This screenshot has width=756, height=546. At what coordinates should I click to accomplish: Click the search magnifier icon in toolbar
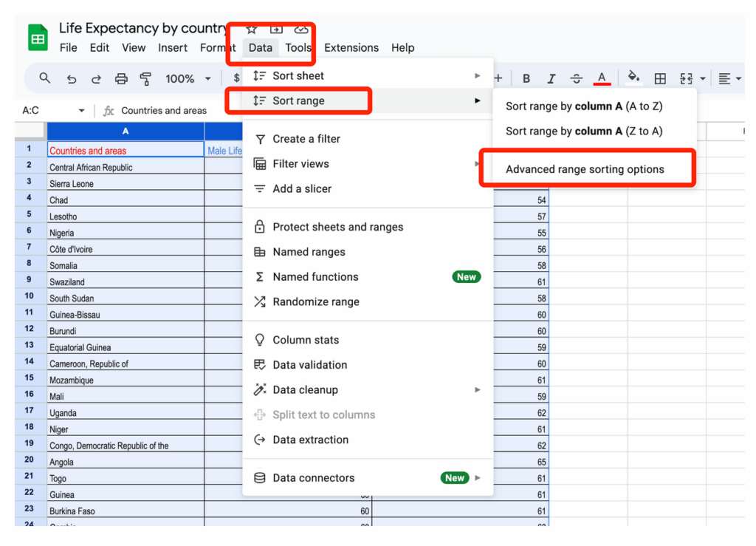tap(45, 78)
